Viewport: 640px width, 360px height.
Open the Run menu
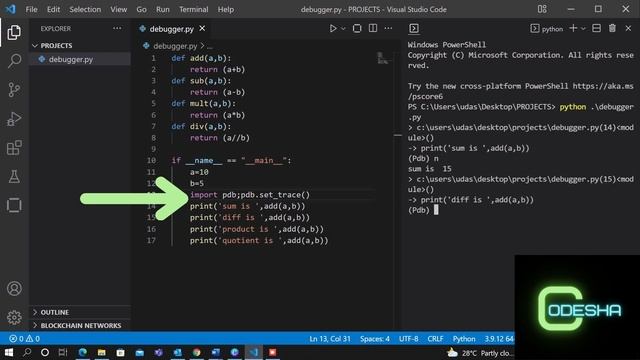click(162, 9)
